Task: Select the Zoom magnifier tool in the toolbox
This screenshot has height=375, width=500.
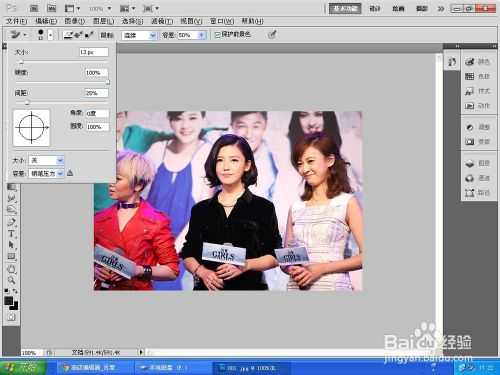Action: point(11,280)
